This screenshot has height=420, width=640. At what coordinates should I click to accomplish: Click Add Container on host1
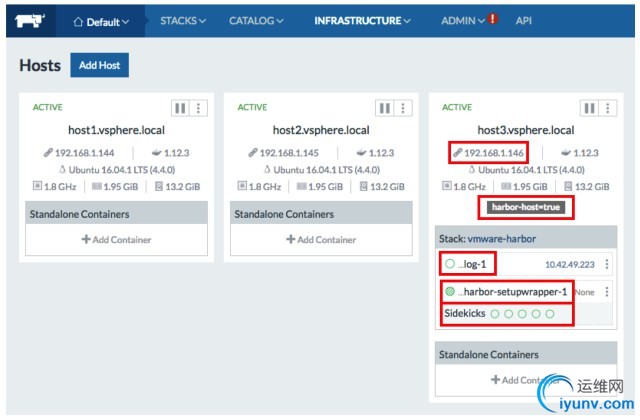click(x=116, y=240)
